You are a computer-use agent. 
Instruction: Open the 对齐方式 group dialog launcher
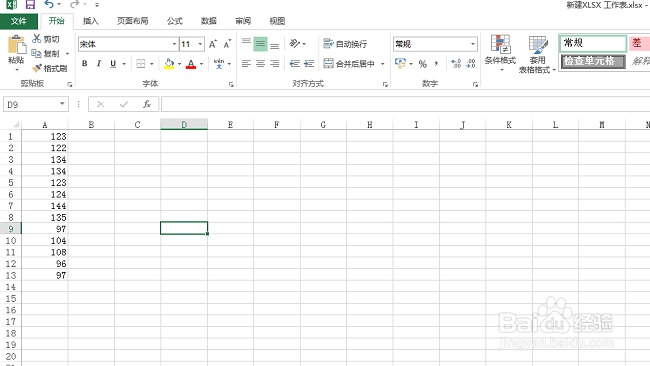[385, 84]
